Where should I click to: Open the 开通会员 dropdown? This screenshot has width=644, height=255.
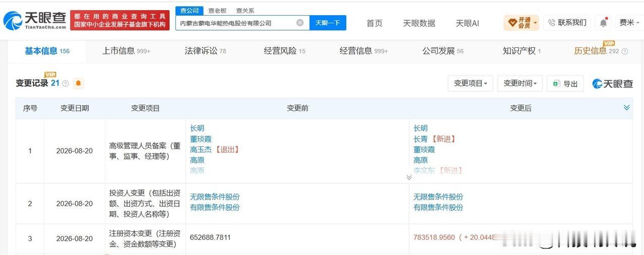point(521,23)
